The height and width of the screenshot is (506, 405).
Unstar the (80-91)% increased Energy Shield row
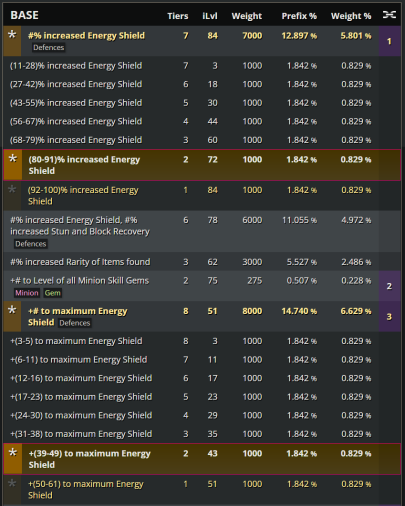tap(13, 165)
